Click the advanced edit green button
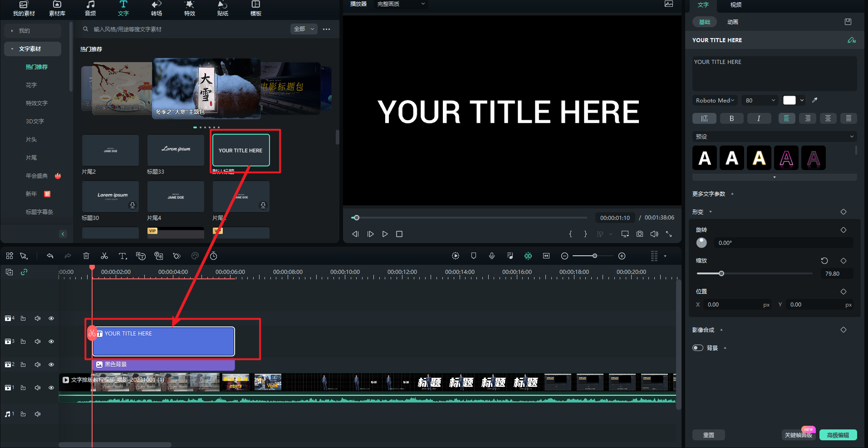 coord(838,435)
